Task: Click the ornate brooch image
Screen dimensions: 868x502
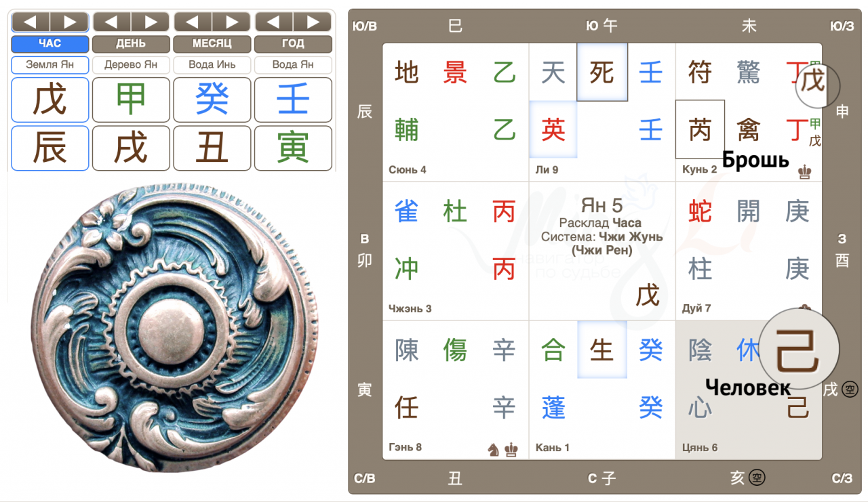Action: (165, 327)
